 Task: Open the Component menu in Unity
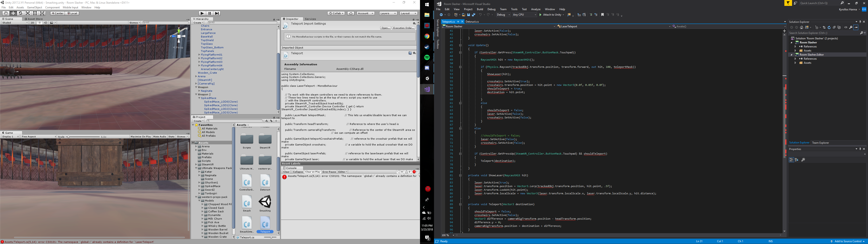pos(53,7)
